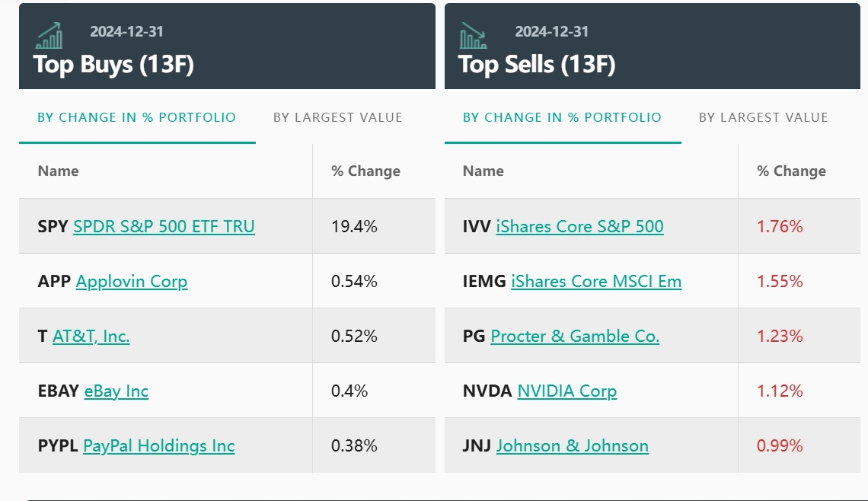
Task: Open the iShares Core S&P 500 link
Action: (x=579, y=226)
